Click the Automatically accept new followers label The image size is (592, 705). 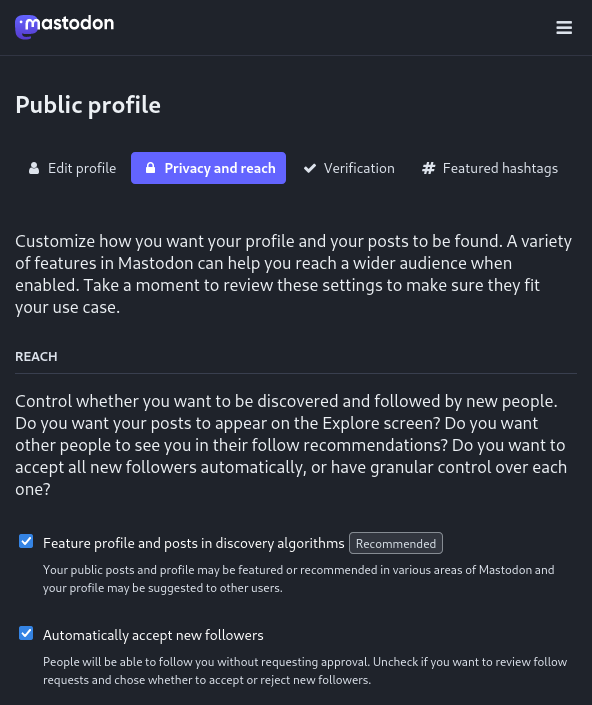coord(153,635)
